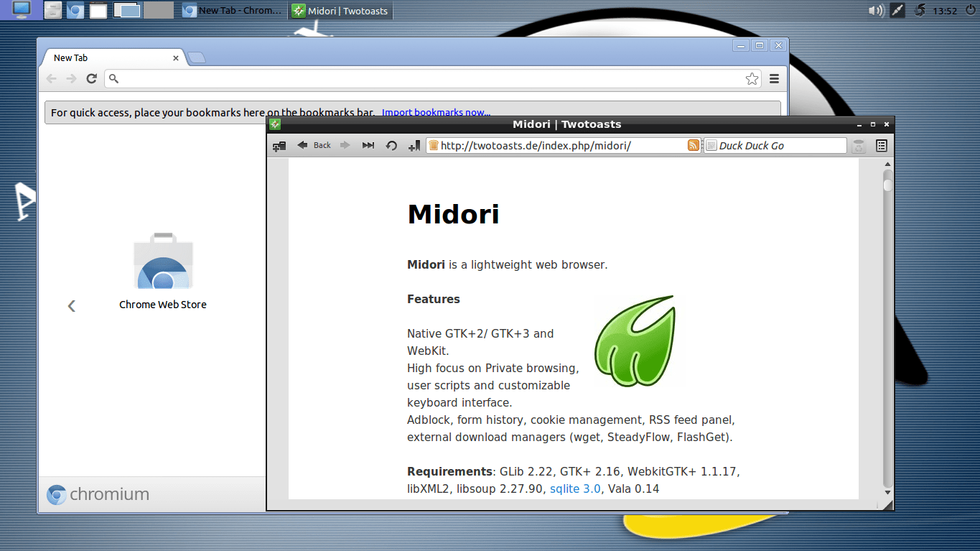Add a bookmark in Midori toolbar

point(414,145)
